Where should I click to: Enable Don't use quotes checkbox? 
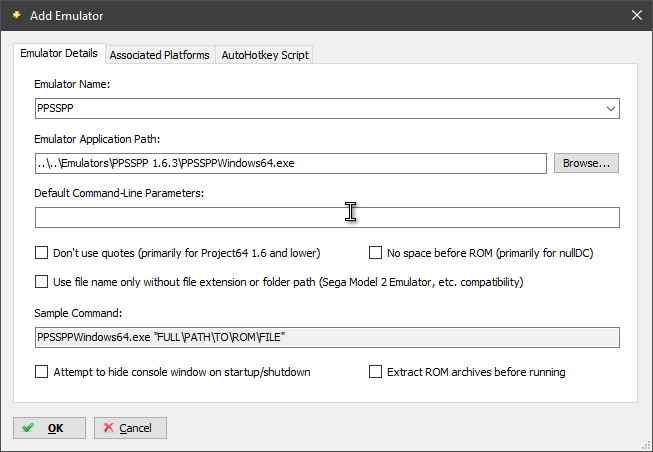click(41, 253)
